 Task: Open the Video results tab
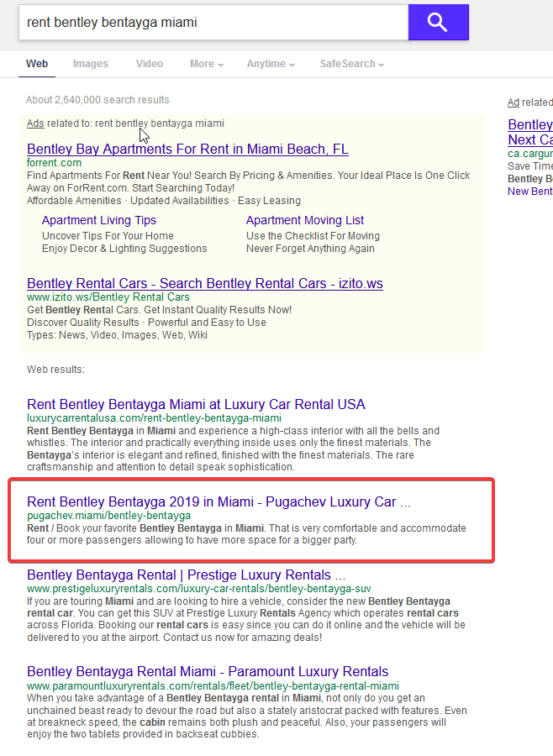pyautogui.click(x=149, y=64)
